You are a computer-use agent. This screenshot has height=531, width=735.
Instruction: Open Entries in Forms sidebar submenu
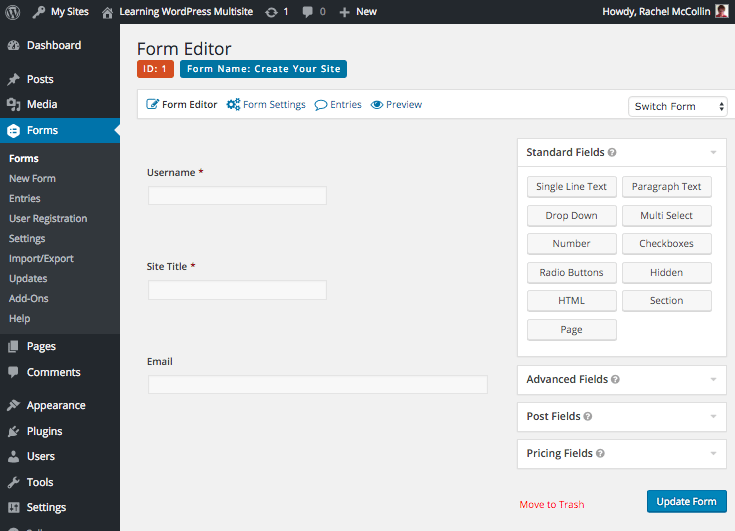pyautogui.click(x=25, y=199)
